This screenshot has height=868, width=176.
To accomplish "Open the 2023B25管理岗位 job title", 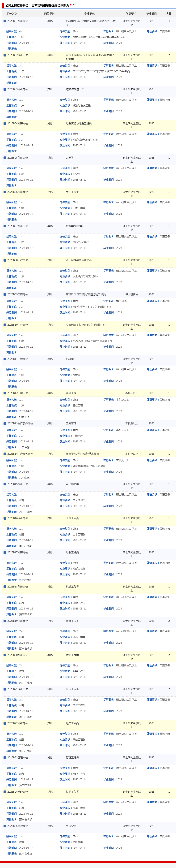I will point(17,826).
